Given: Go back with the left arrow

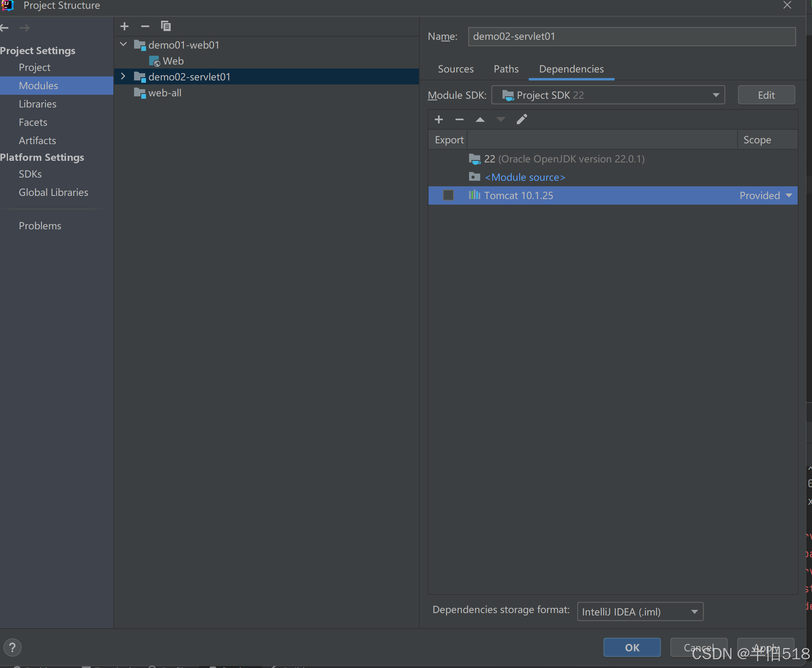Looking at the screenshot, I should (x=4, y=28).
